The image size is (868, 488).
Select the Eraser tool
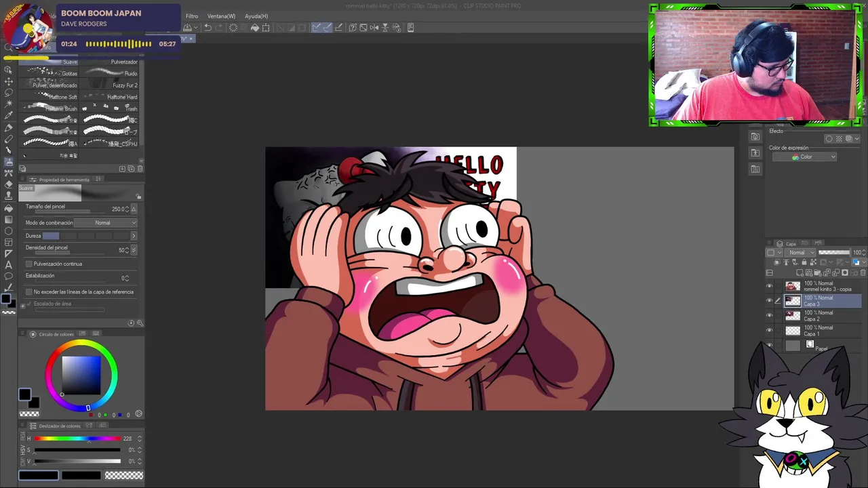(x=9, y=185)
